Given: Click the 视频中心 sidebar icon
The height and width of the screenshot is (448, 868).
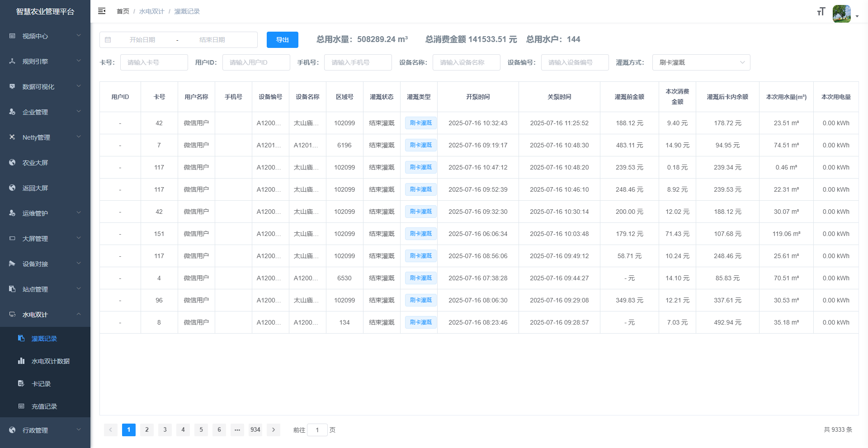Looking at the screenshot, I should 12,36.
